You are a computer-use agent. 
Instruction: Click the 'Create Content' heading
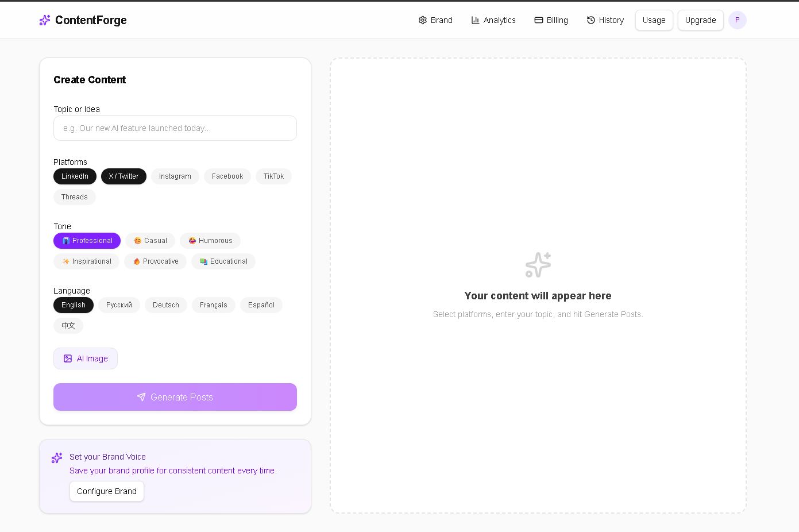click(x=90, y=80)
